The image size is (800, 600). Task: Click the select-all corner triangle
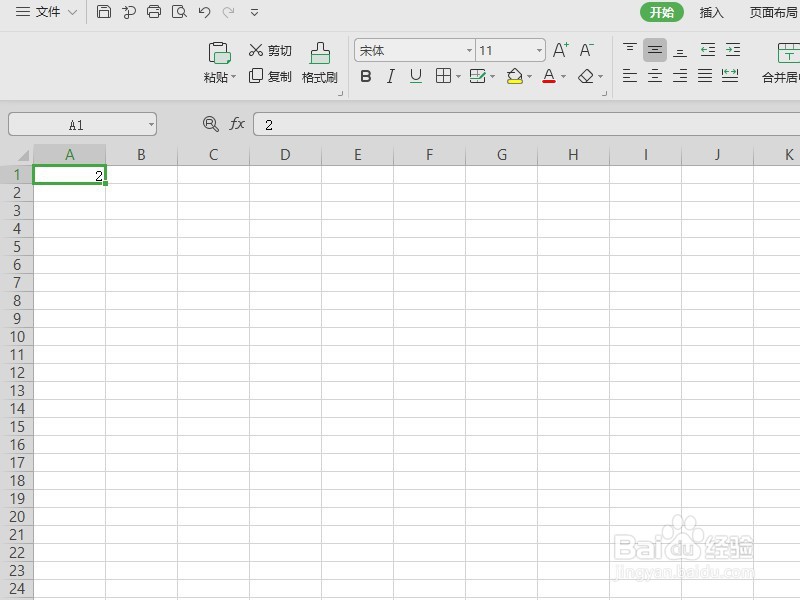coord(22,155)
